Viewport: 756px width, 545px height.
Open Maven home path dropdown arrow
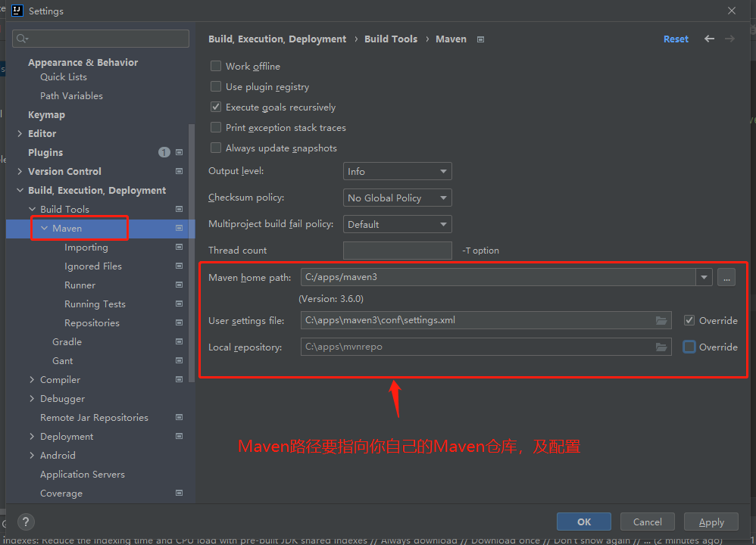704,278
